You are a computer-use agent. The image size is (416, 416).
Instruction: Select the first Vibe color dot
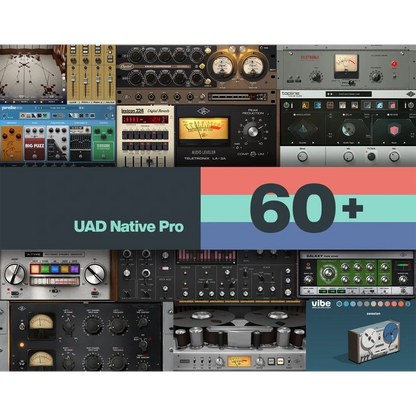click(339, 304)
